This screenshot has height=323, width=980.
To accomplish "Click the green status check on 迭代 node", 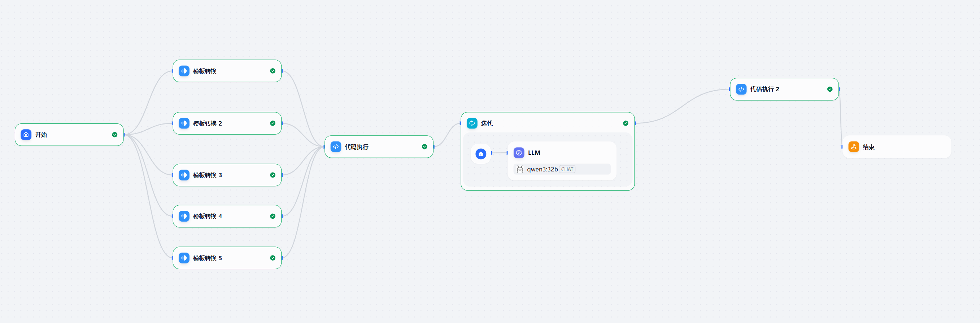I will pos(626,123).
